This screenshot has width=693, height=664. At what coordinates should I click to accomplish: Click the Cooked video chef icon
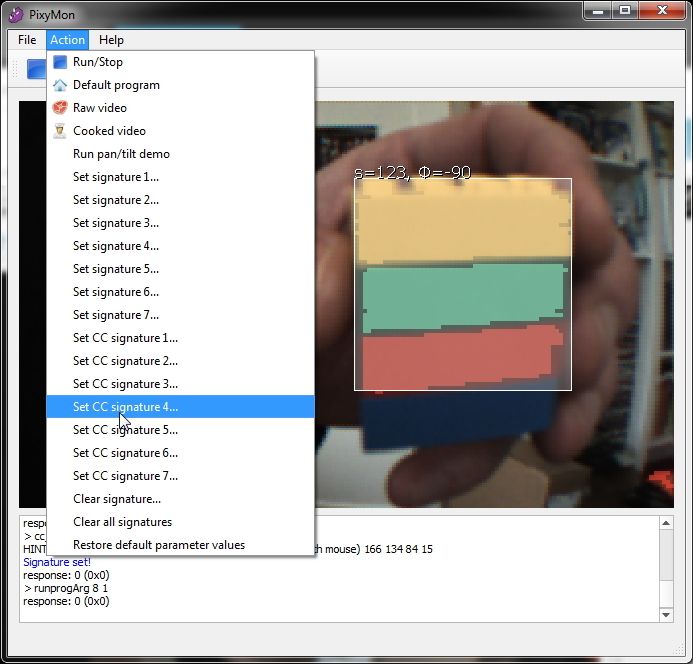click(x=60, y=131)
